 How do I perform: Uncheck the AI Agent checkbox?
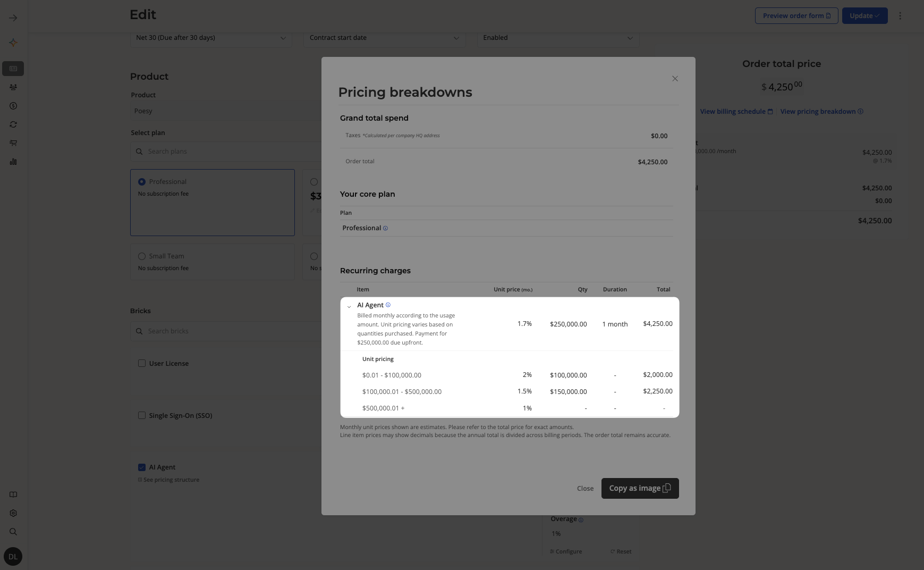(x=142, y=467)
